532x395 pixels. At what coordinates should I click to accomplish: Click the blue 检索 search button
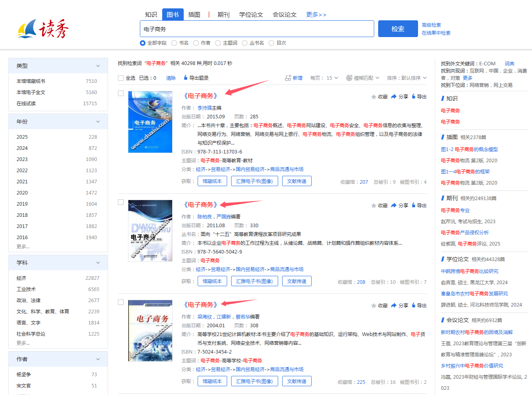click(x=398, y=29)
